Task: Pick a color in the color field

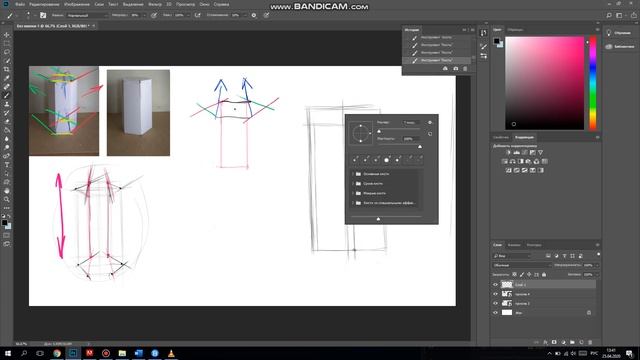Action: pos(544,83)
